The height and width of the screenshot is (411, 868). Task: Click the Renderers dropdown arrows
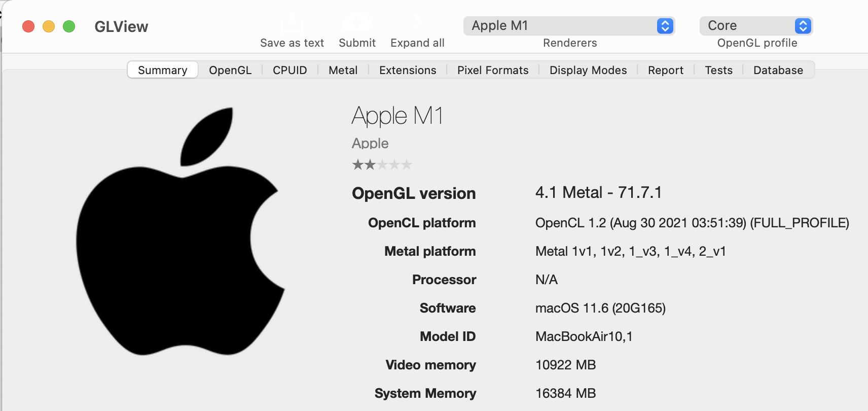click(665, 26)
